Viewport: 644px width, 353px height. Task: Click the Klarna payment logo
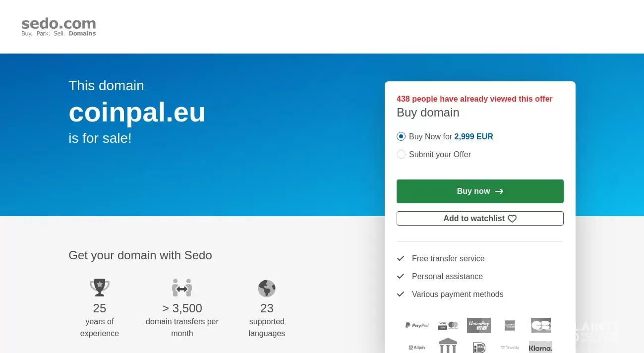tap(540, 348)
